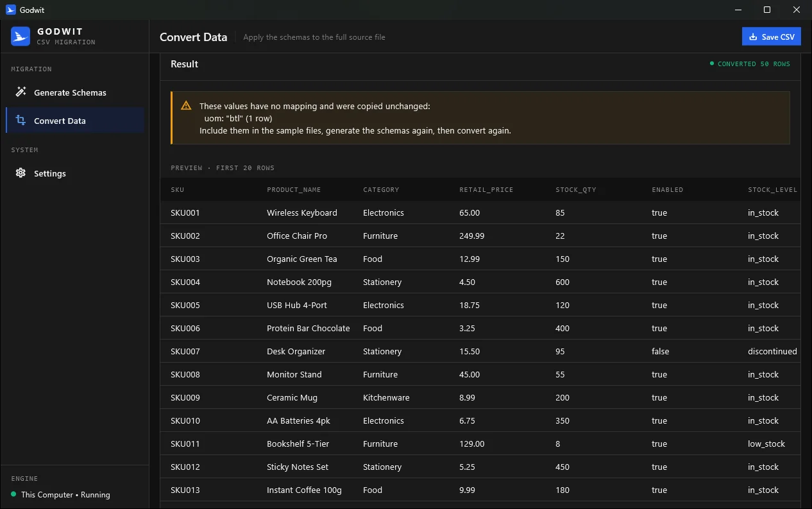
Task: Click the download icon on Save CSV
Action: 753,37
